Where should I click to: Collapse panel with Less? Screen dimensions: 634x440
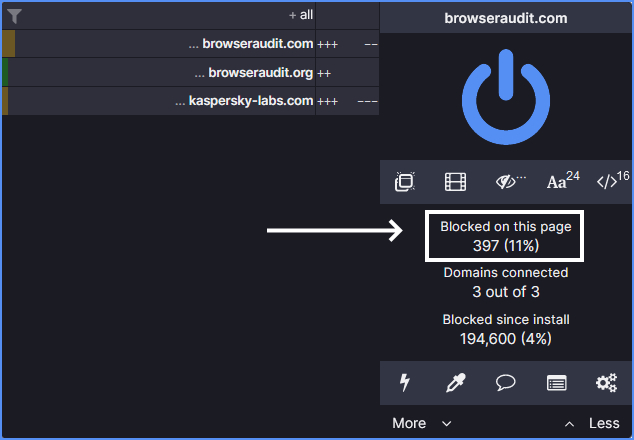(x=592, y=423)
